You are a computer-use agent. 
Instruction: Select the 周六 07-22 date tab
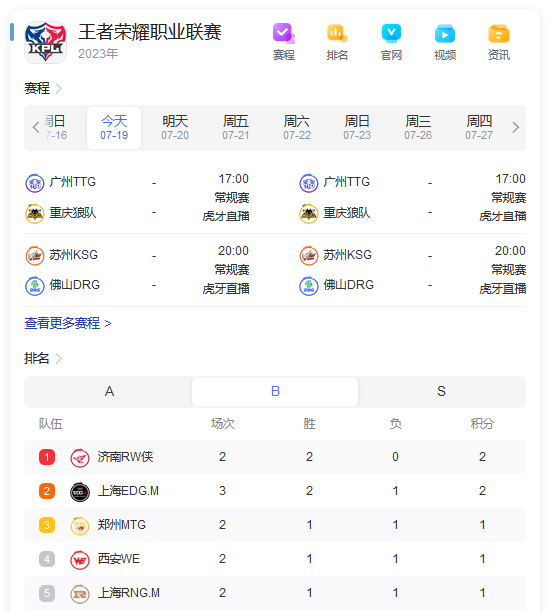click(297, 128)
